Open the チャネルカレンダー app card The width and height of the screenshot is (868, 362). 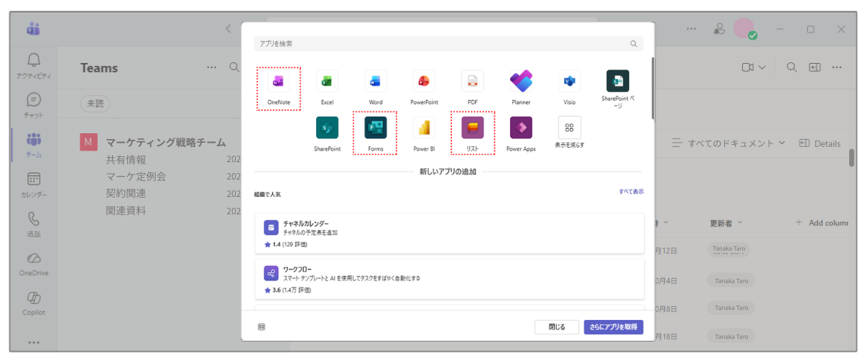click(449, 233)
